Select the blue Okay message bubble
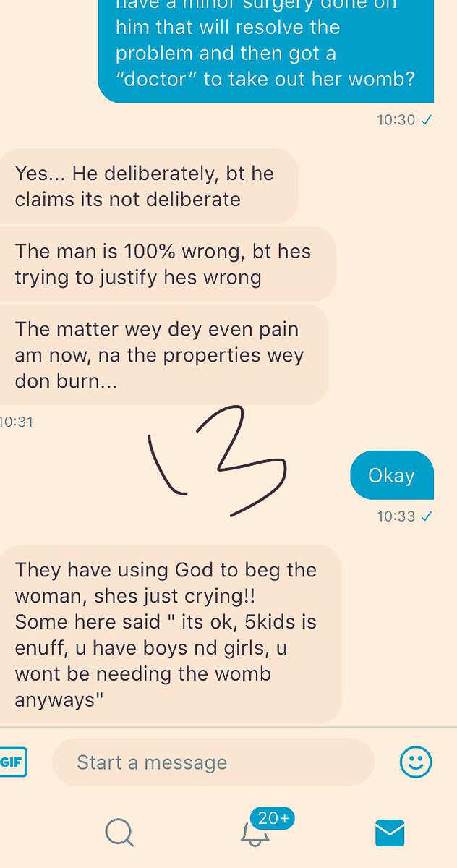 coord(392,475)
